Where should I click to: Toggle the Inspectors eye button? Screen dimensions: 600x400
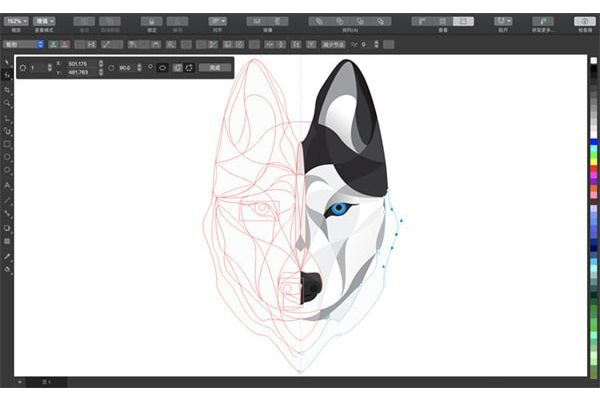tap(585, 21)
